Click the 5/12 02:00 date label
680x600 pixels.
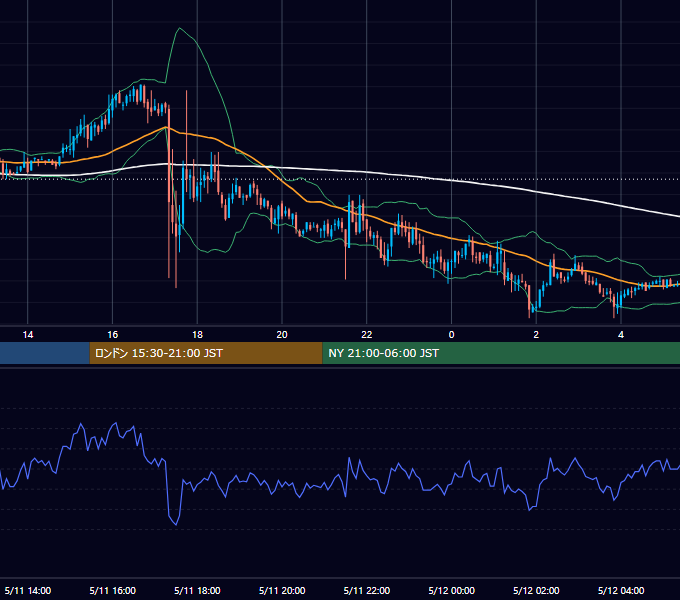(536, 590)
